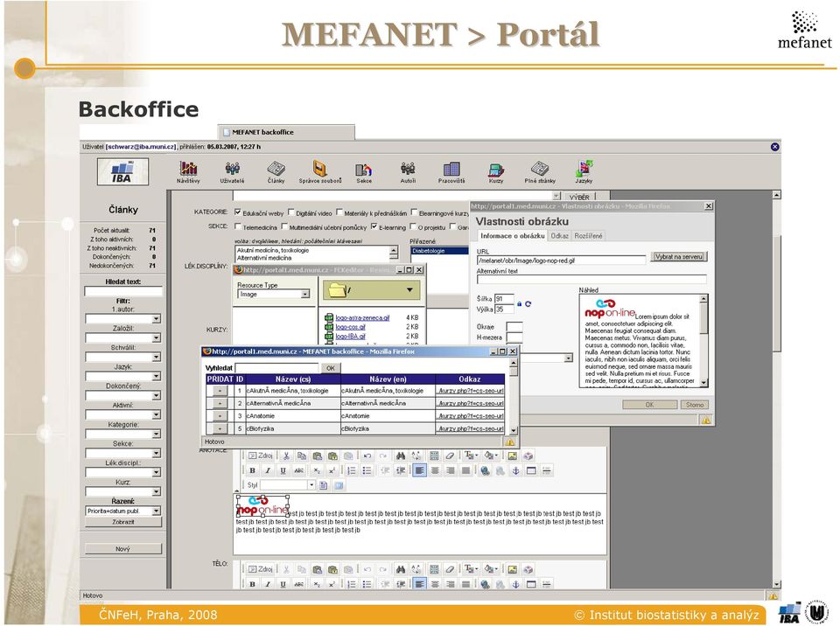Toggle lock ratio icon in image properties

point(519,303)
